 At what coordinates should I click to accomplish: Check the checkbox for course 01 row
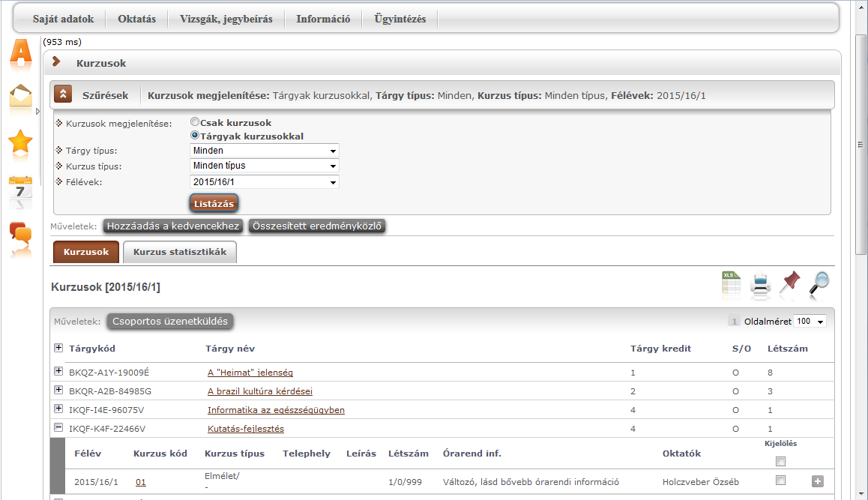click(780, 480)
